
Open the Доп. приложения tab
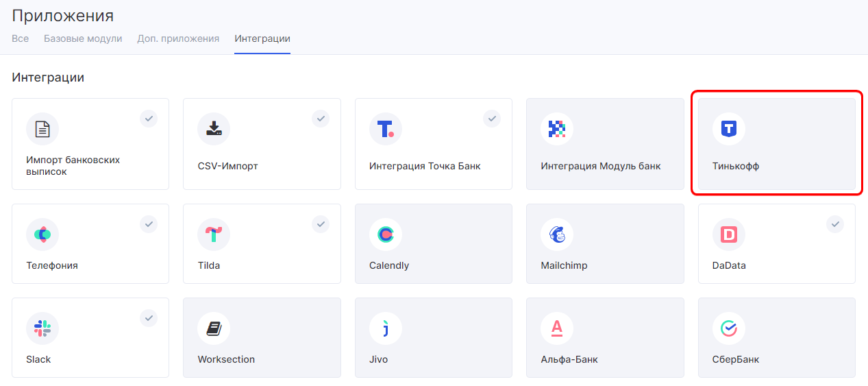[178, 38]
